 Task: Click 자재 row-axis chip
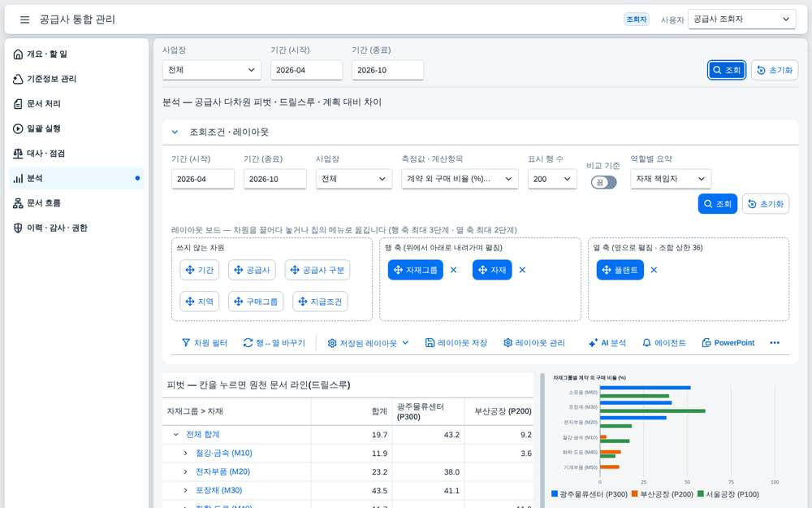pos(492,270)
